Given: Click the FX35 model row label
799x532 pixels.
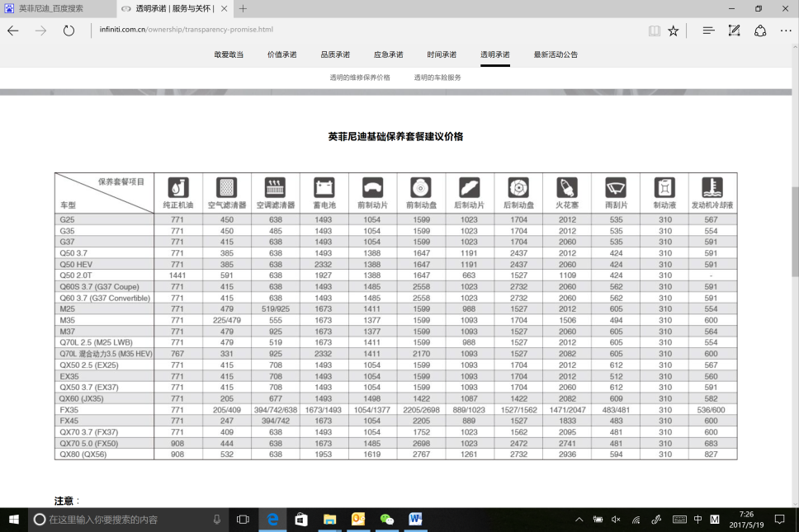Looking at the screenshot, I should coord(69,410).
